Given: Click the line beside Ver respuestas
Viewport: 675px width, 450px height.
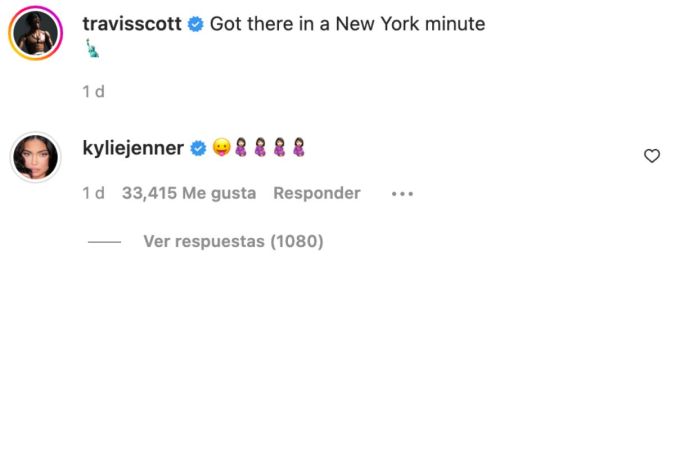Looking at the screenshot, I should 104,242.
